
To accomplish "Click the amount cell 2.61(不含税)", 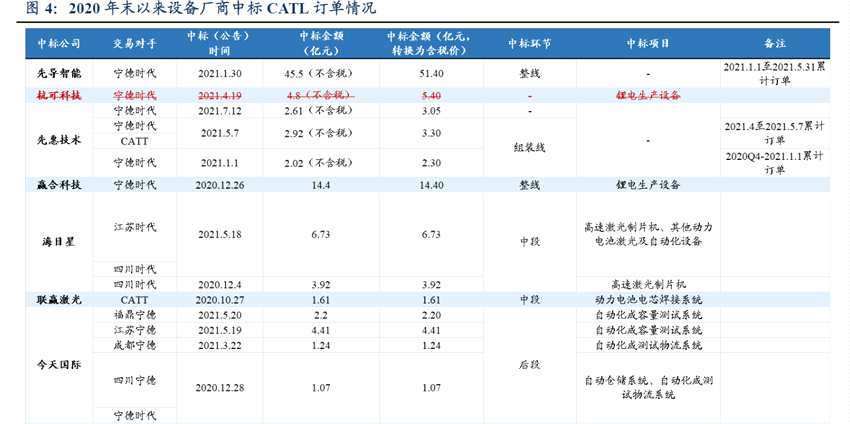I will (x=318, y=111).
